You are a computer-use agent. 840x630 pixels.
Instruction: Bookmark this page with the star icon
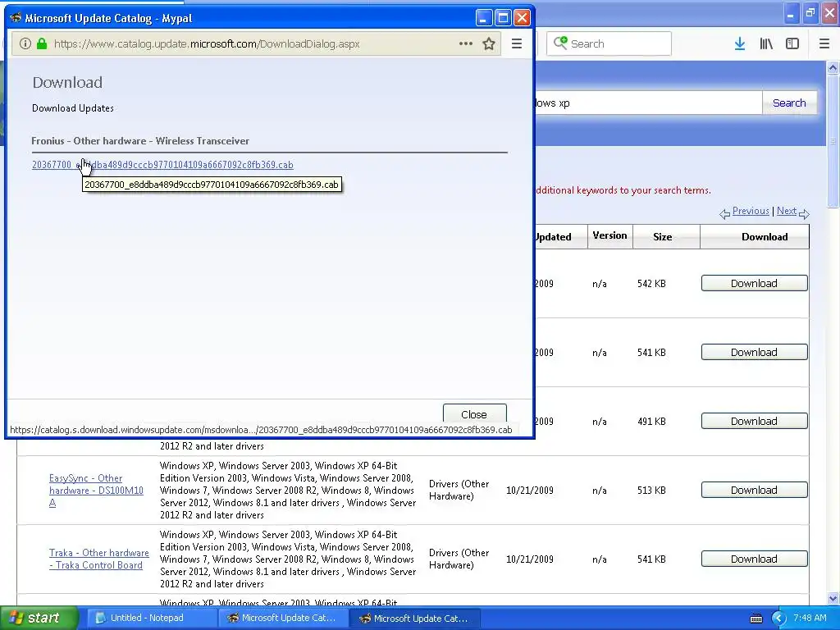click(489, 44)
